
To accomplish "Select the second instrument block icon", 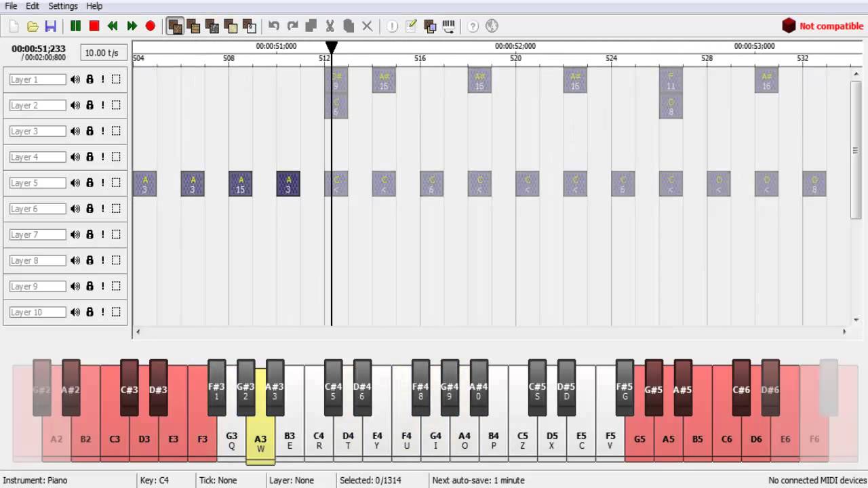I will click(x=193, y=26).
